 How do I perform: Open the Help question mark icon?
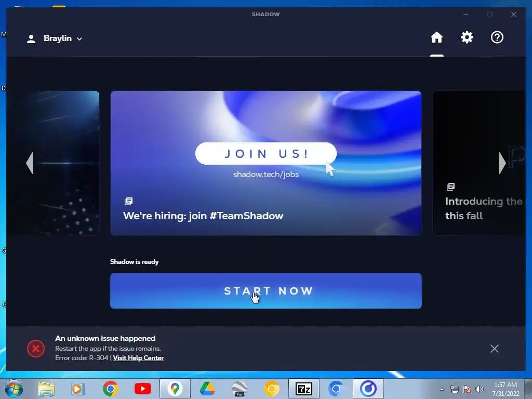tap(497, 37)
